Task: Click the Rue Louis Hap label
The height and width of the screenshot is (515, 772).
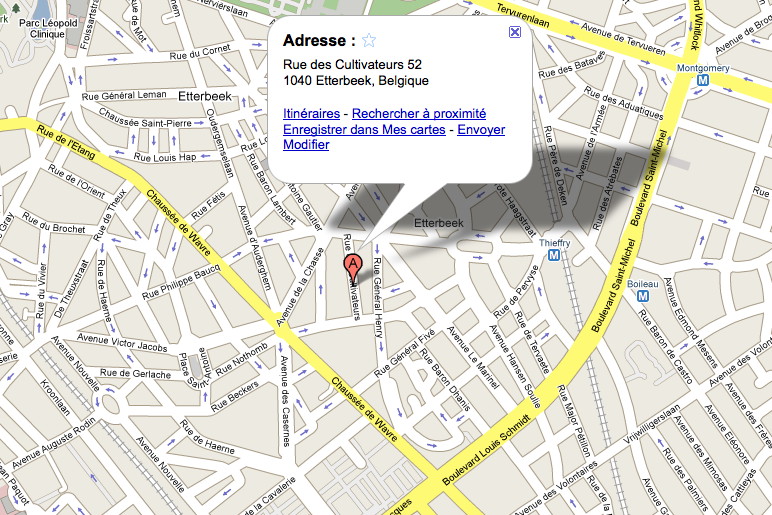Action: pyautogui.click(x=165, y=157)
